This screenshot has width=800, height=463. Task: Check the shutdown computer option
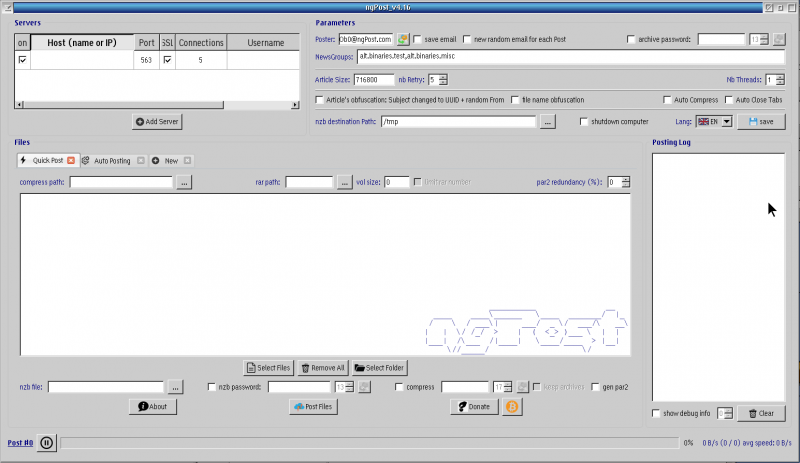(584, 122)
